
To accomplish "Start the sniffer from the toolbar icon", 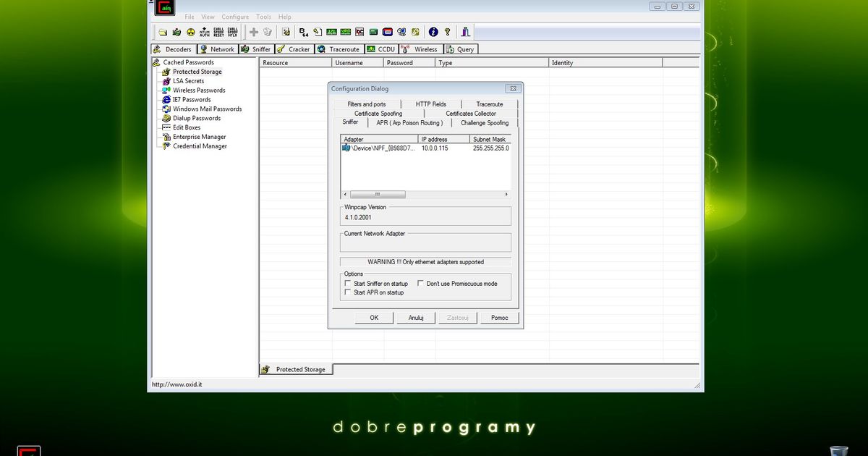I will pyautogui.click(x=176, y=32).
